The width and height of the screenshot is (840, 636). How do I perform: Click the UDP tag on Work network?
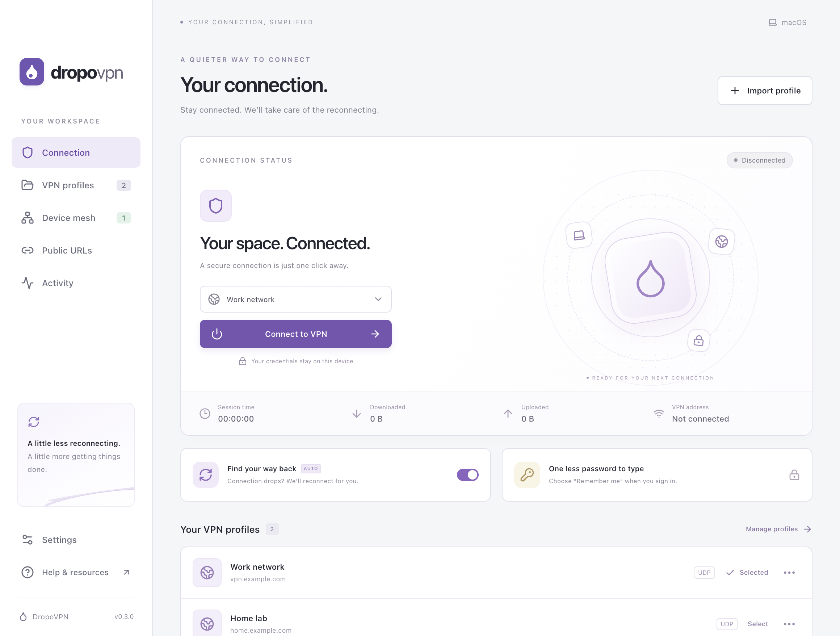click(x=704, y=573)
